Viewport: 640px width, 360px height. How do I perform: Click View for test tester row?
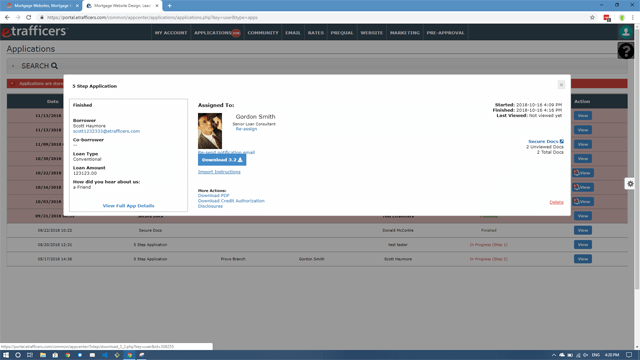[582, 244]
